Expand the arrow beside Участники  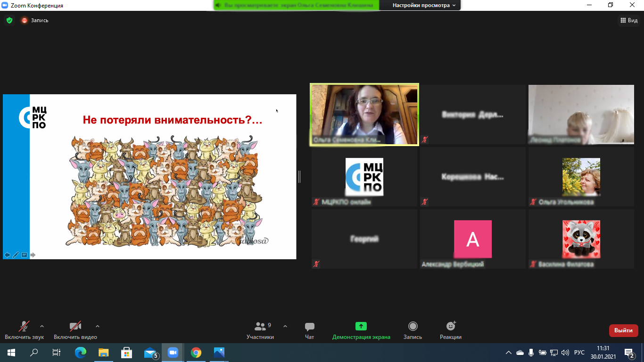(285, 326)
